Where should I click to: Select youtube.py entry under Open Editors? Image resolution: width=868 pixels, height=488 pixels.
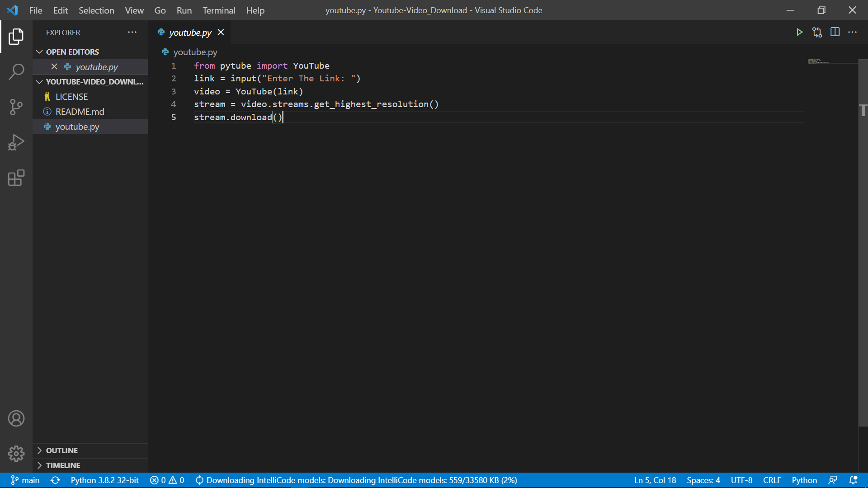point(90,67)
